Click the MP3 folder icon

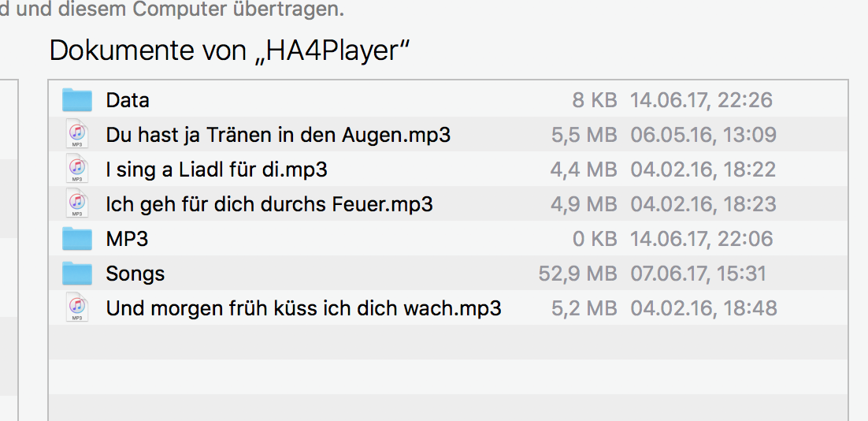click(77, 238)
